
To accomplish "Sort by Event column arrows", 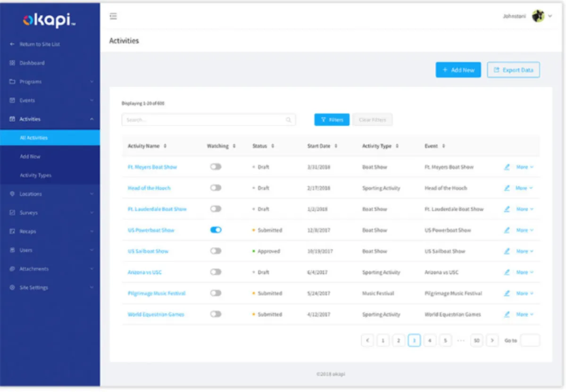I will [x=444, y=146].
